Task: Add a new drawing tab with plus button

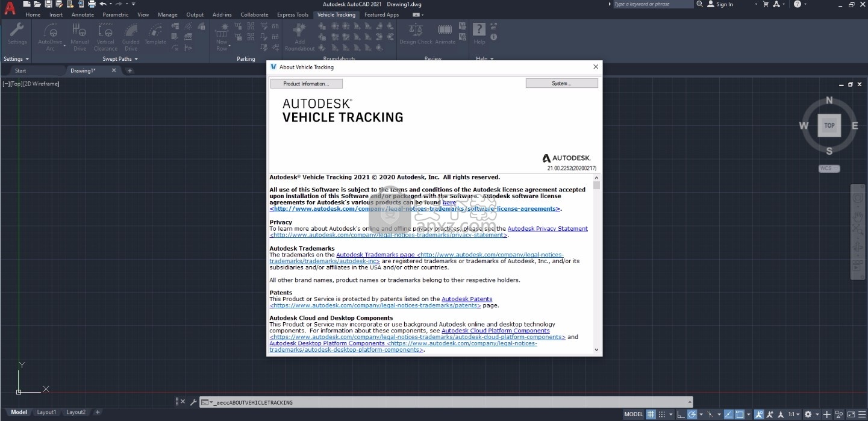Action: 130,70
